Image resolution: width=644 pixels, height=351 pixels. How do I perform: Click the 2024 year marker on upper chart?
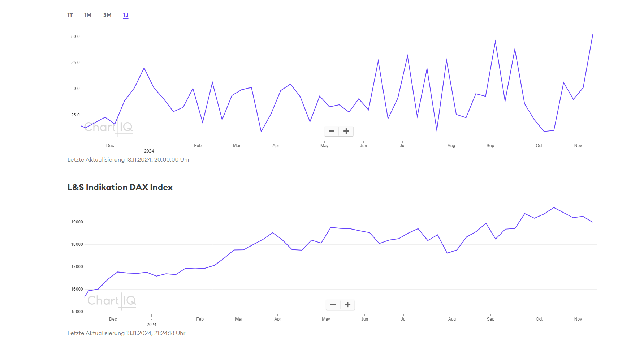coord(149,151)
